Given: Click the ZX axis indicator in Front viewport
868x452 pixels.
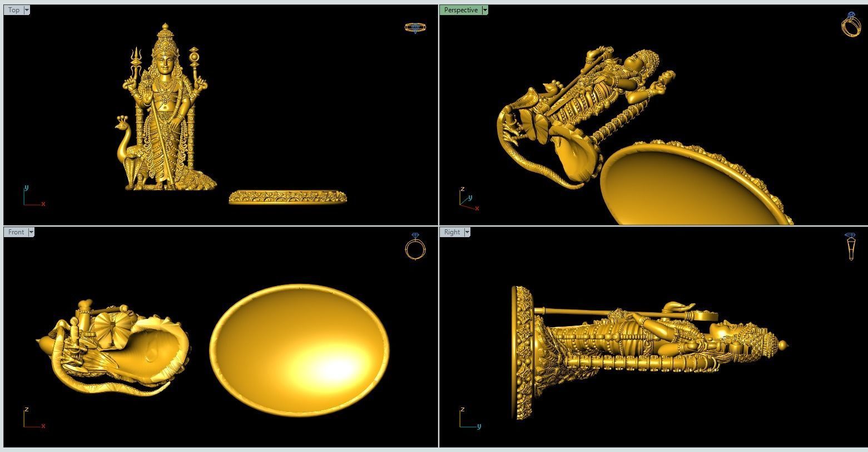Looking at the screenshot, I should (34, 418).
